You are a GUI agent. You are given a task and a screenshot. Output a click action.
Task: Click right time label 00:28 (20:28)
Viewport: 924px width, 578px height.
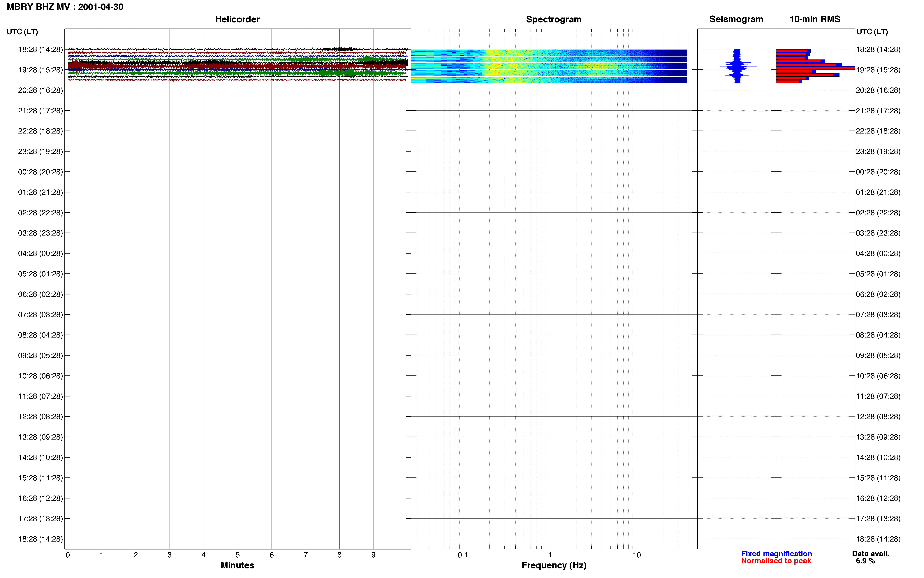click(878, 172)
